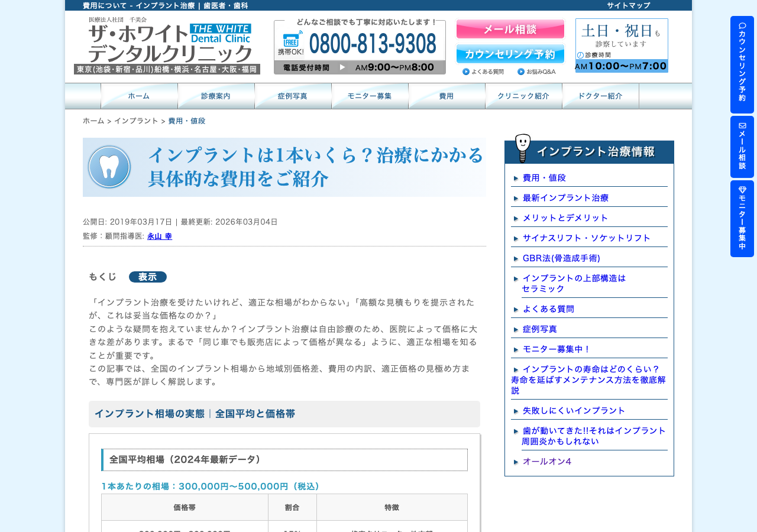Open sidebar link メリットとデメリット
Image resolution: width=757 pixels, height=532 pixels.
(x=565, y=218)
